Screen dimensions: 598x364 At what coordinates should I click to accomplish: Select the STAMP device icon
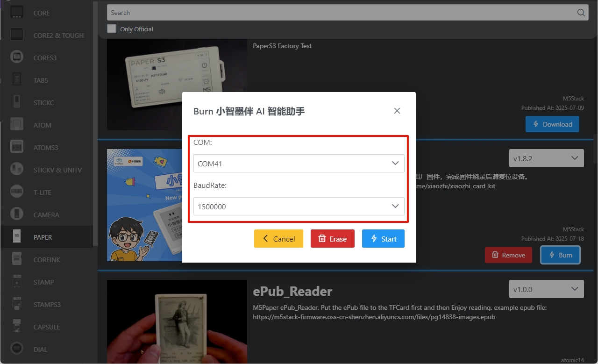pos(17,282)
